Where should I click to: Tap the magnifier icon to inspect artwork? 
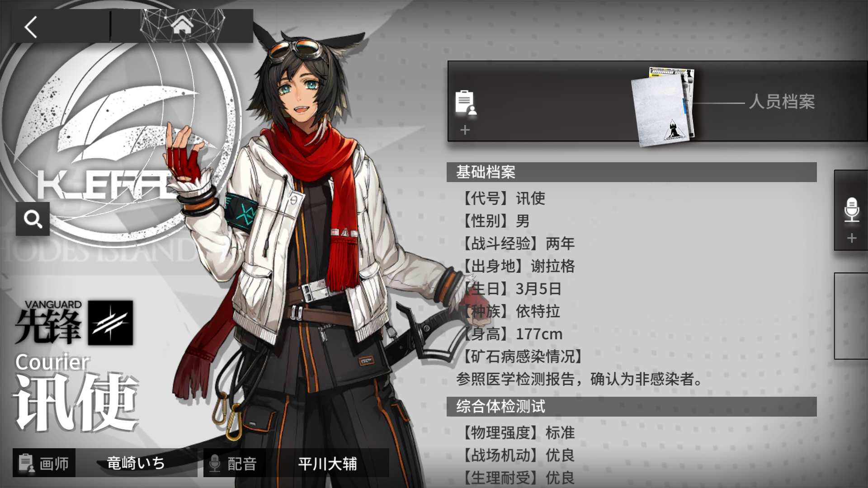coord(33,219)
